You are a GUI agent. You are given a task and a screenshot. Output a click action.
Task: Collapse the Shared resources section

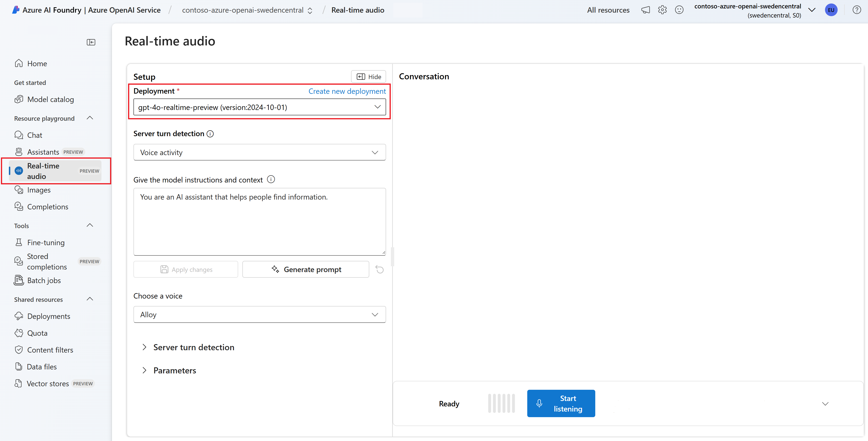(90, 299)
